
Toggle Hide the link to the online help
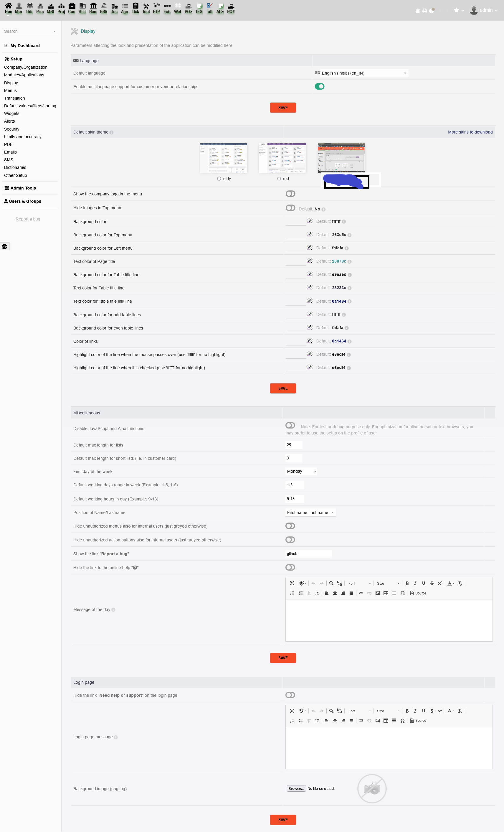tap(290, 567)
